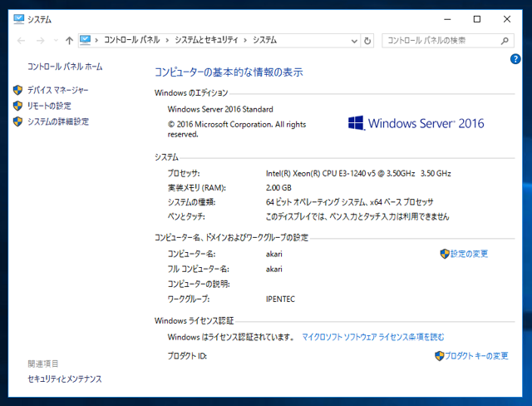Viewport: 532px width, 406px height.
Task: Click プロダクト キーの変更 link
Action: tap(476, 356)
